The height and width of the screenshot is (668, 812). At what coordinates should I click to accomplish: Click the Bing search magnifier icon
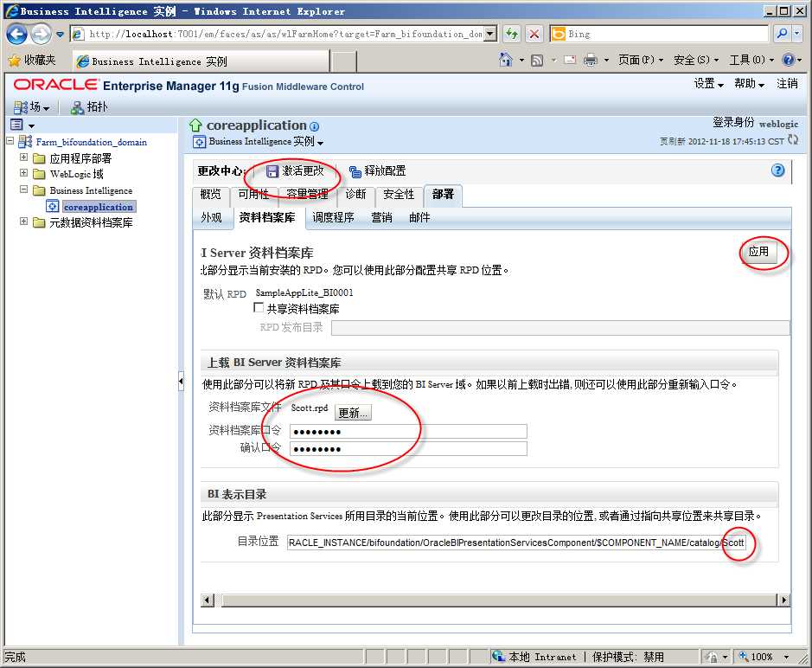[x=782, y=34]
